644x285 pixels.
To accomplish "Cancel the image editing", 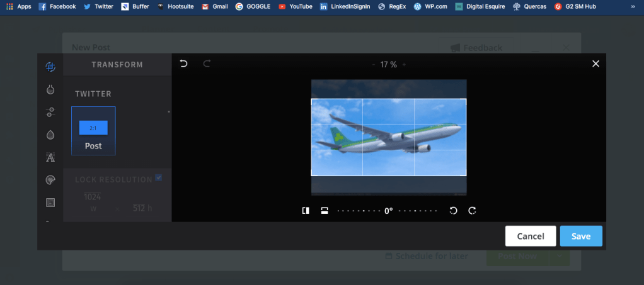I will pyautogui.click(x=530, y=236).
